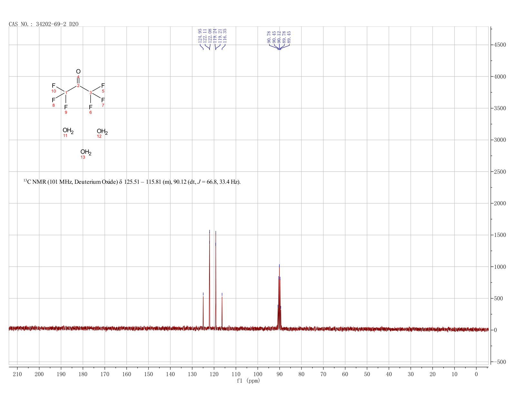Select fluorine atom F labeled 9
Screen dimensions: 532x411
coord(66,107)
